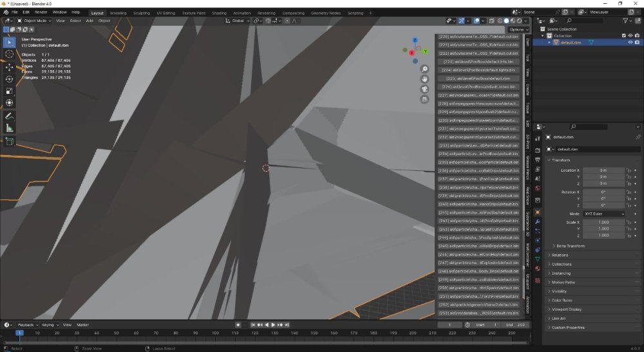Choose the Add Cube tool
The height and width of the screenshot is (352, 644).
click(9, 142)
